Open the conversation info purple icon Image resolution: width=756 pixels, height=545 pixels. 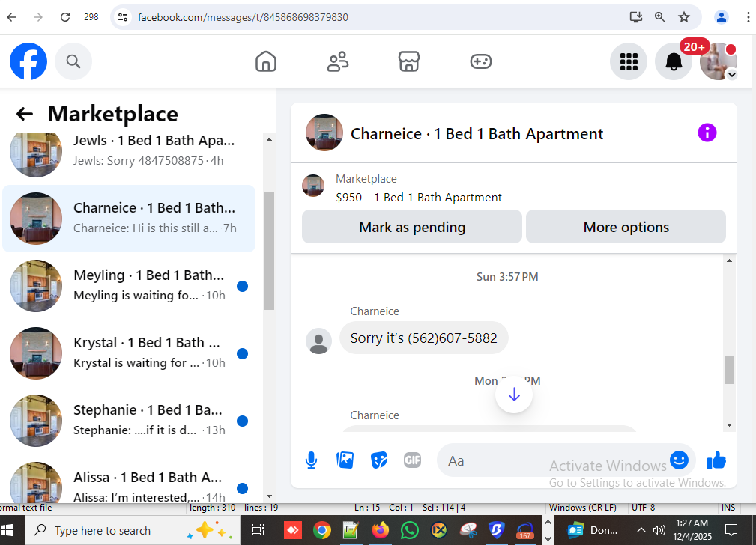pos(707,133)
